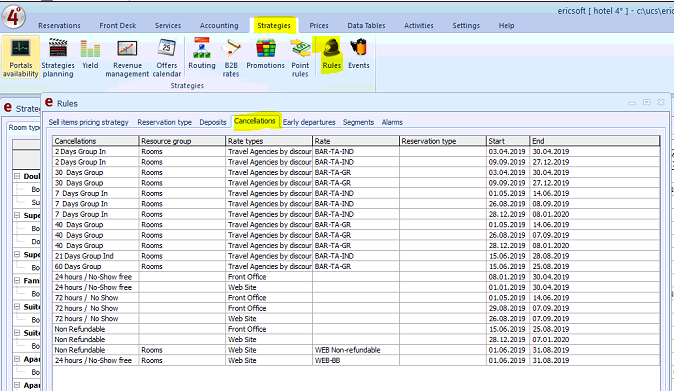Switch to Sell items pricing strategy tab
This screenshot has width=674, height=391.
point(89,122)
